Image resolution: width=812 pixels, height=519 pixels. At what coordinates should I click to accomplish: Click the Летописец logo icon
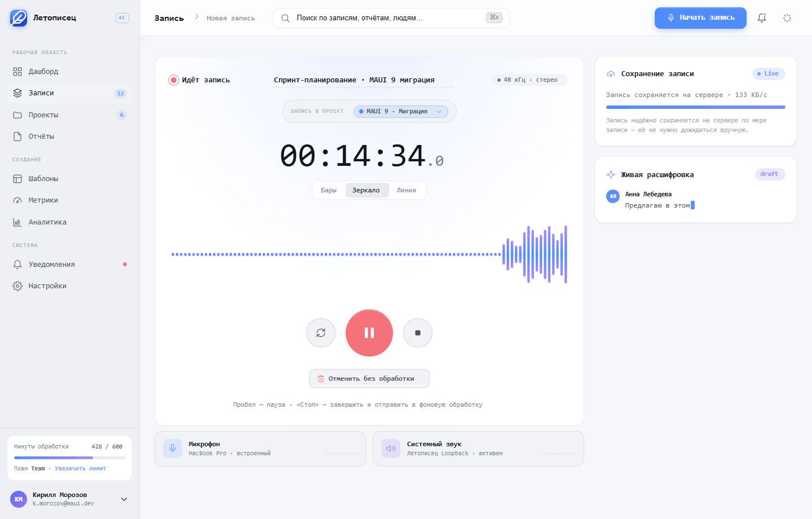point(19,18)
